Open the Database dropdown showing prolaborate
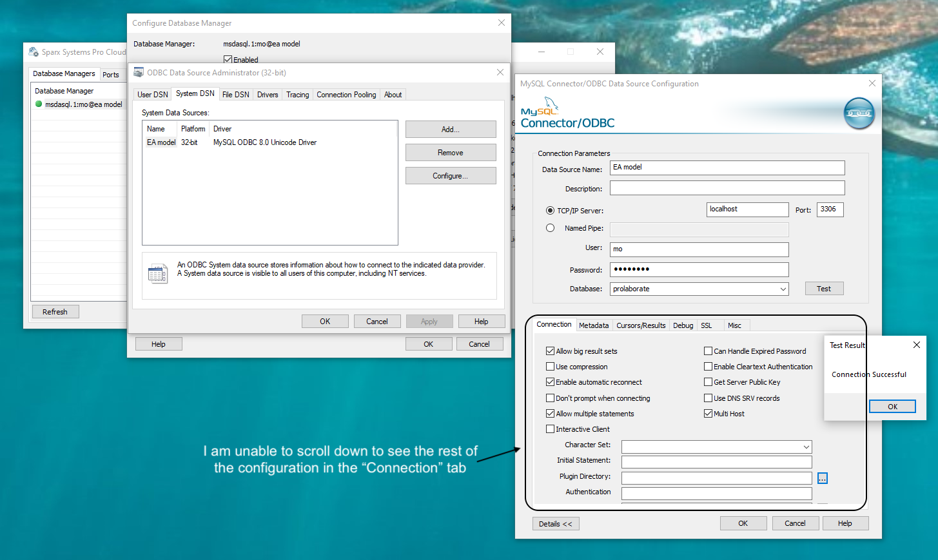This screenshot has width=938, height=560. 699,289
